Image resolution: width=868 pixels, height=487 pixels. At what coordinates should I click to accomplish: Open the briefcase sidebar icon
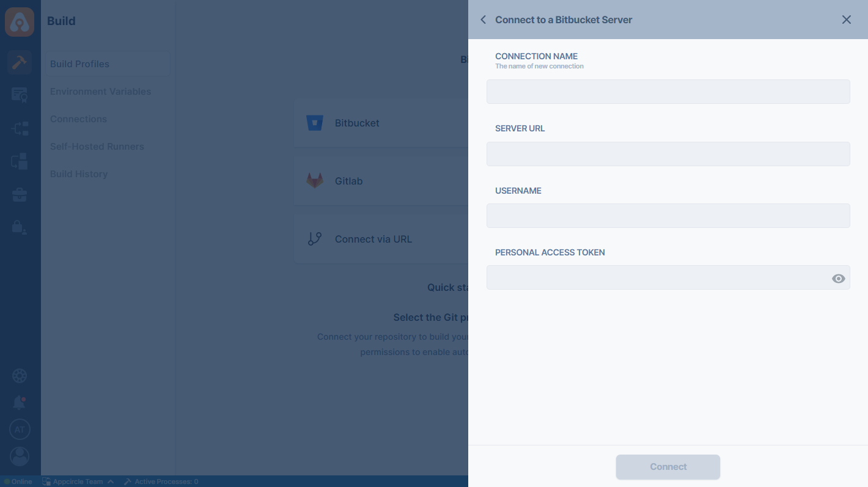[x=20, y=195]
